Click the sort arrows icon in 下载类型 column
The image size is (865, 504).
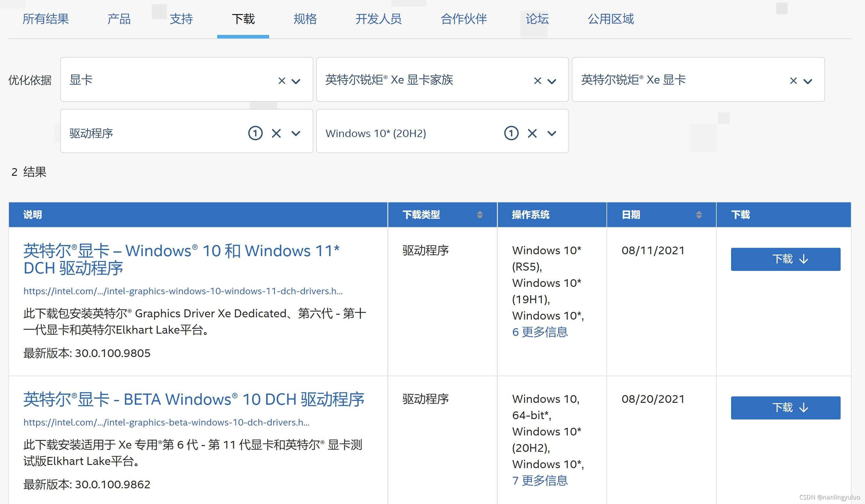(480, 215)
